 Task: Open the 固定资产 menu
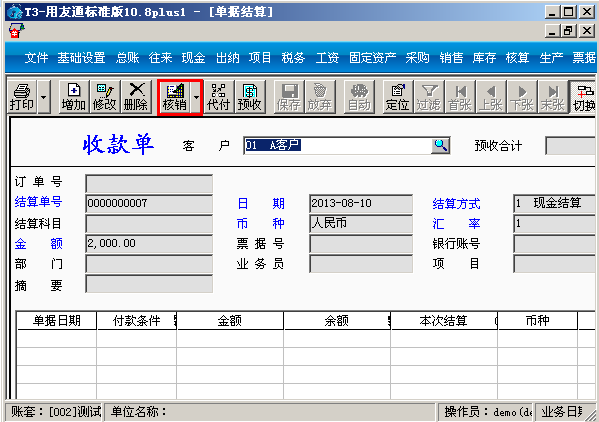pos(372,58)
